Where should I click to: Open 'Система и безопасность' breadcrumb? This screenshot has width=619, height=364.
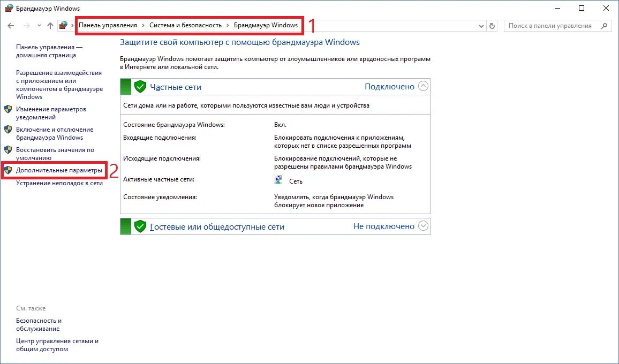click(186, 25)
